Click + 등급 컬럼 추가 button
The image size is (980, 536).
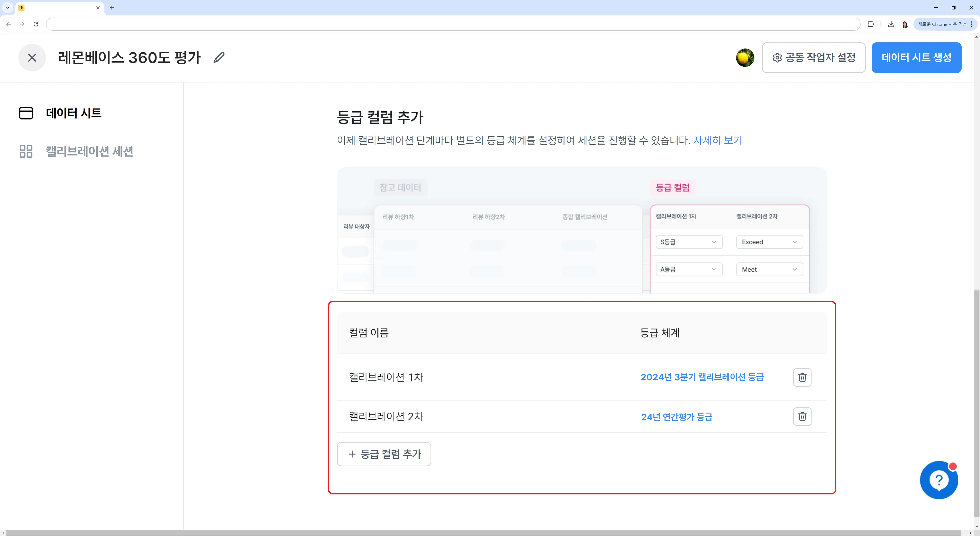tap(384, 454)
